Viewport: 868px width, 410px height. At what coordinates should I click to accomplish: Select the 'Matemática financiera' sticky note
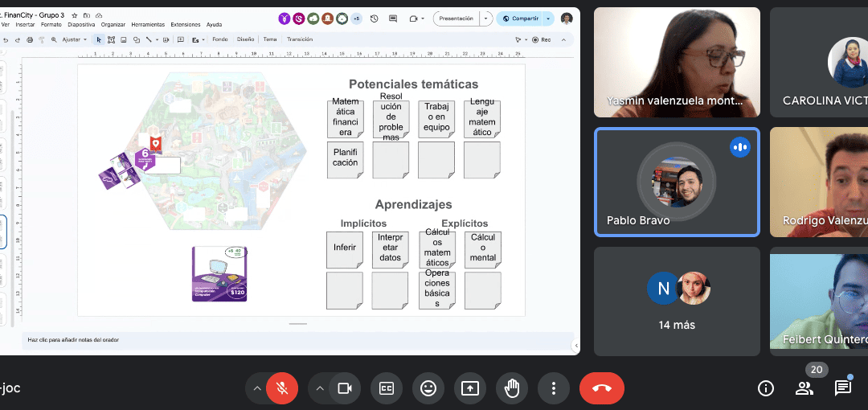(346, 118)
